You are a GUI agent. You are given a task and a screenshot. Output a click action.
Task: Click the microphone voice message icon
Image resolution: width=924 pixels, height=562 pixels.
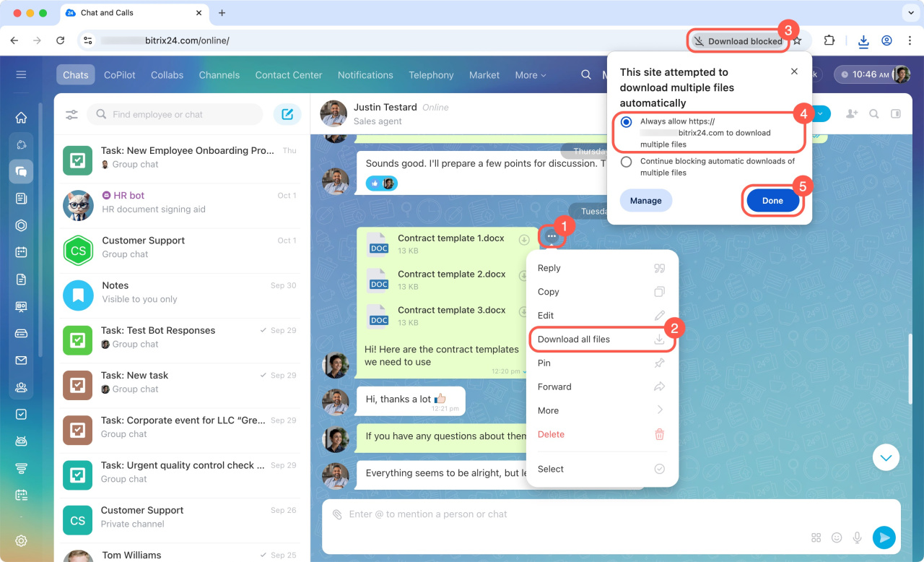click(858, 537)
